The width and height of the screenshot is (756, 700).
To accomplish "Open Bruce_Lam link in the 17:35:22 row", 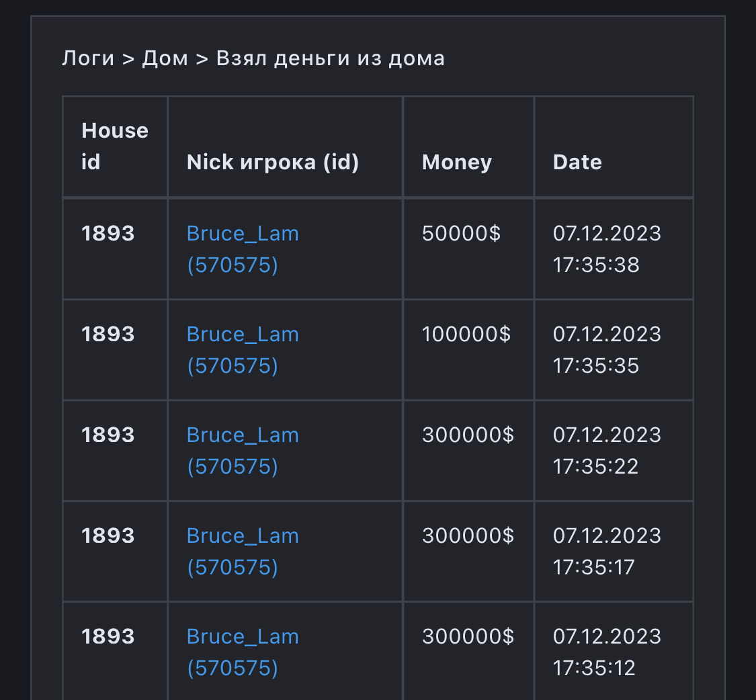I will click(243, 451).
